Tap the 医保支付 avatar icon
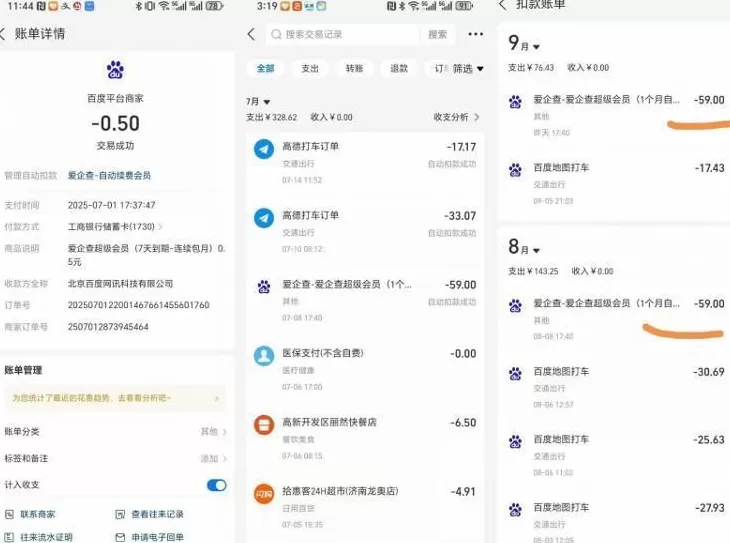 tap(264, 356)
